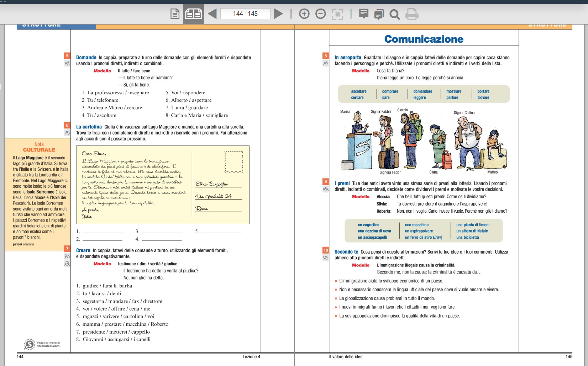Click the page number field 144 - 145
Screen dimensions: 588x366
pos(245,14)
